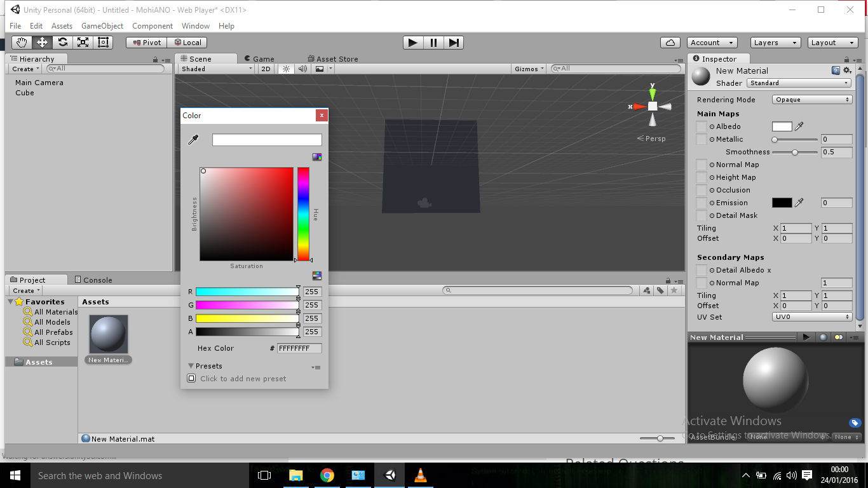
Task: Switch to the Asset Store tab
Action: tap(333, 58)
